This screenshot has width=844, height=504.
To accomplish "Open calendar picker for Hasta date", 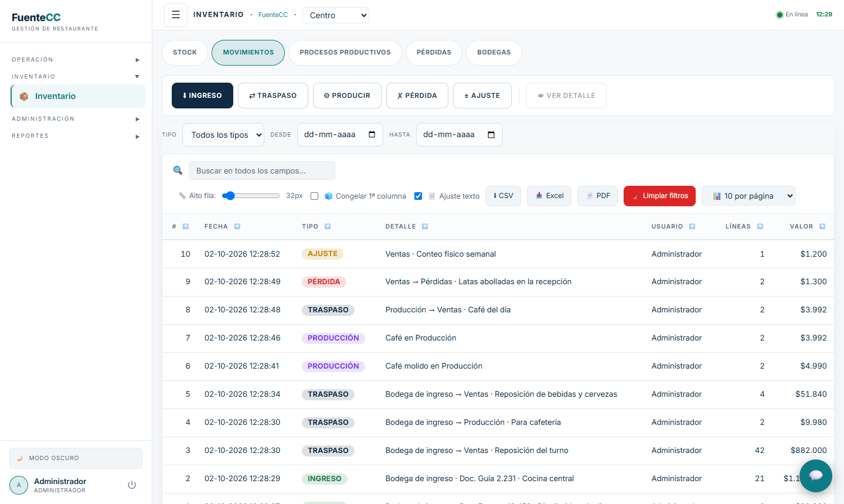I will click(x=491, y=134).
